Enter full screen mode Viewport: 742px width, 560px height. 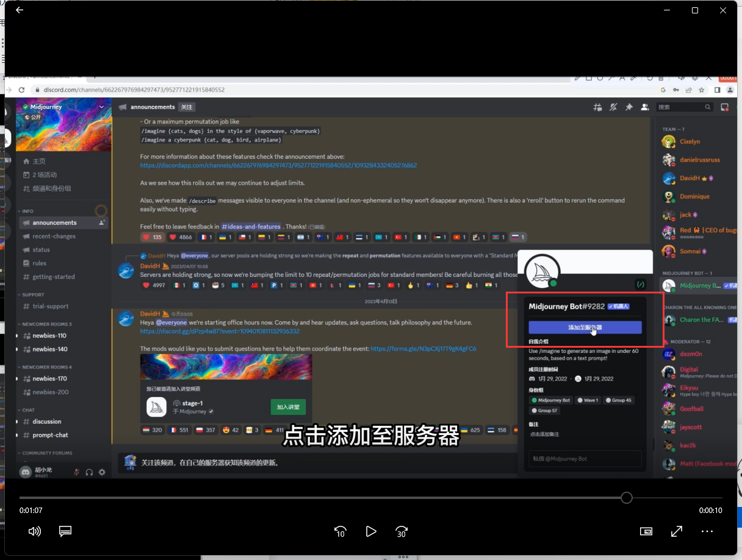pos(677,531)
